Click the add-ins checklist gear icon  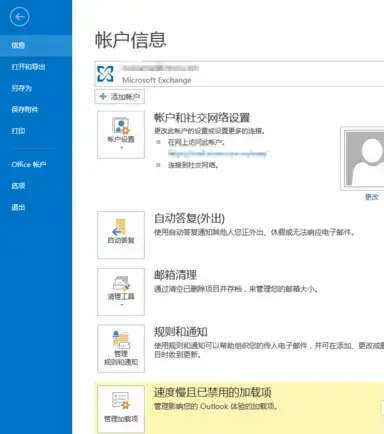click(x=121, y=401)
